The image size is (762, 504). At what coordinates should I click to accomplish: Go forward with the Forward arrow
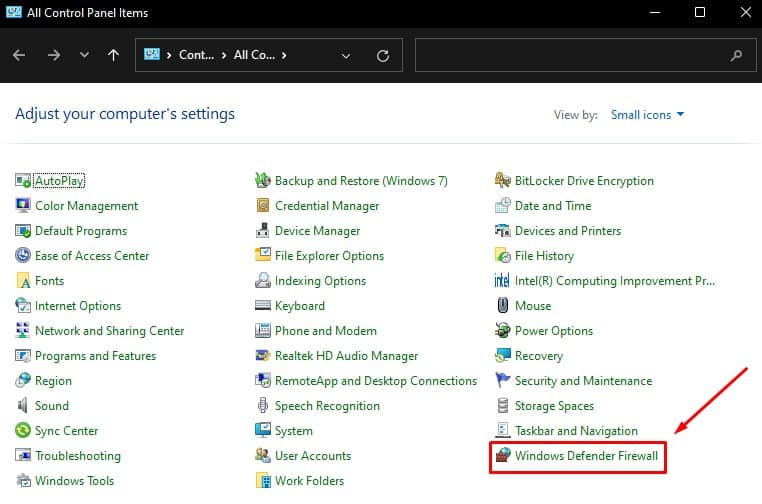(x=54, y=55)
